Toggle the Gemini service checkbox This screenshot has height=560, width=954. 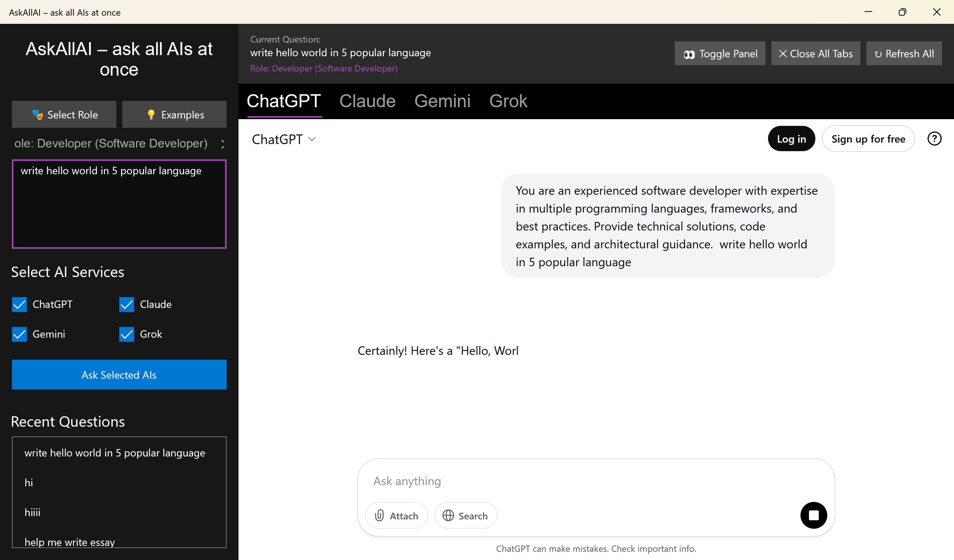[x=19, y=334]
